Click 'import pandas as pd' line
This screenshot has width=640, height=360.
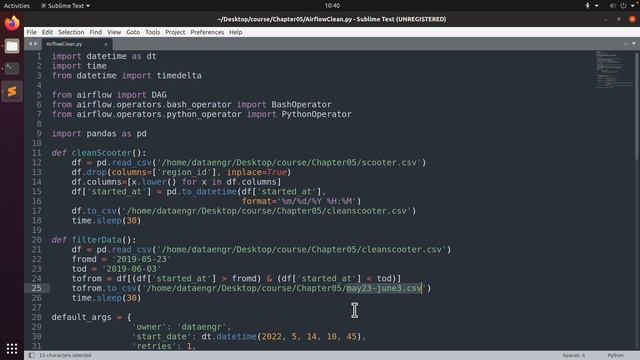pyautogui.click(x=99, y=133)
